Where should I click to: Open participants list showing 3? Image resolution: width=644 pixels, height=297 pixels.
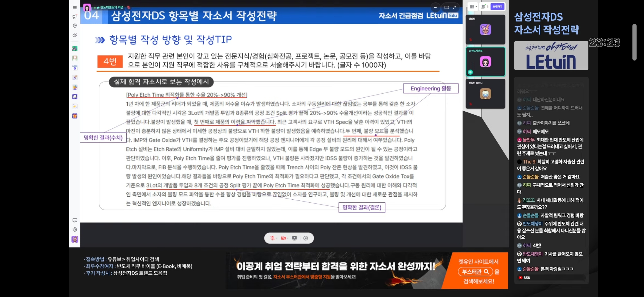pyautogui.click(x=485, y=7)
